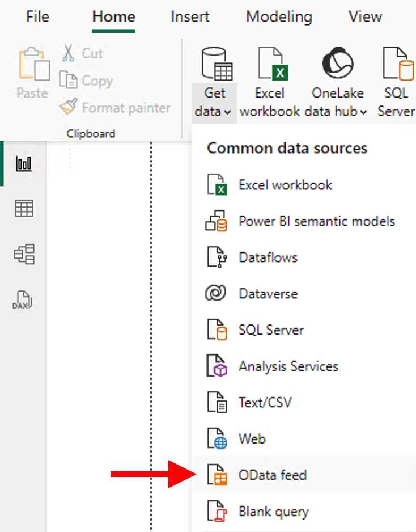The height and width of the screenshot is (532, 416).
Task: Open the File tab
Action: [x=37, y=16]
